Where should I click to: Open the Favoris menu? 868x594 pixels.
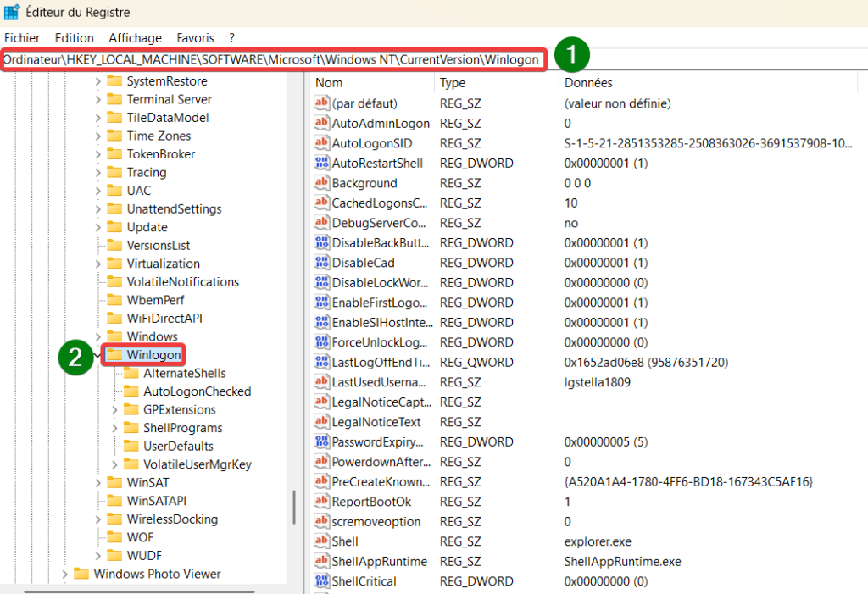[x=196, y=37]
